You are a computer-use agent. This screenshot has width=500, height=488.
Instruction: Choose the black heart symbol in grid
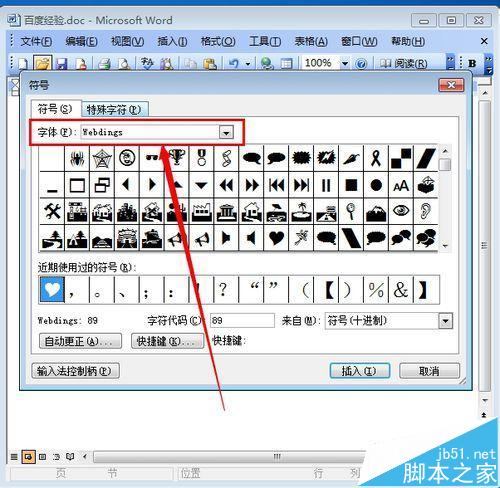pos(276,238)
